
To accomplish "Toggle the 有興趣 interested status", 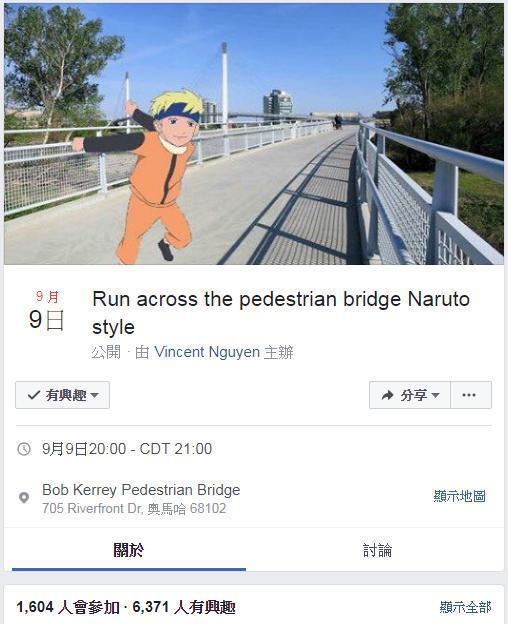I will (x=62, y=395).
